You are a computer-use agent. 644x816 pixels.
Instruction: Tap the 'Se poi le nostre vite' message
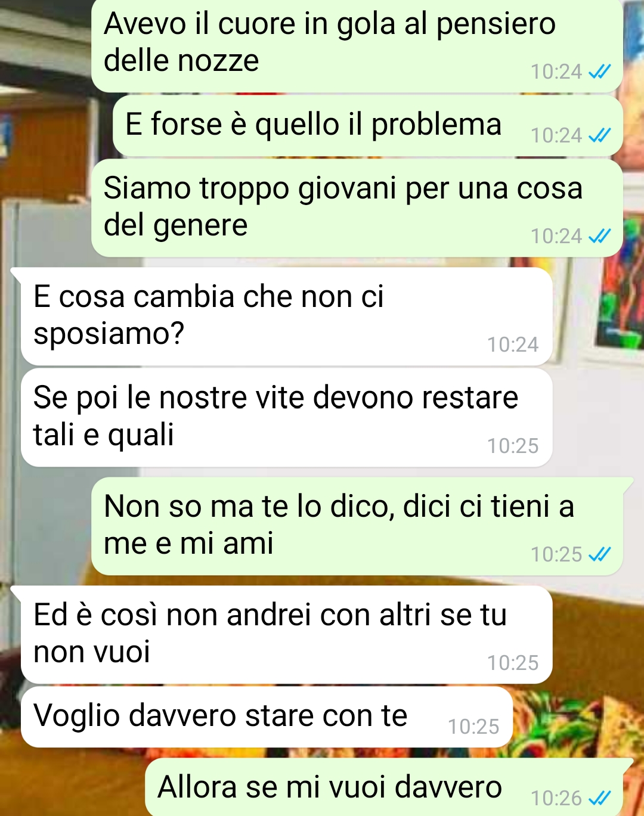(286, 417)
